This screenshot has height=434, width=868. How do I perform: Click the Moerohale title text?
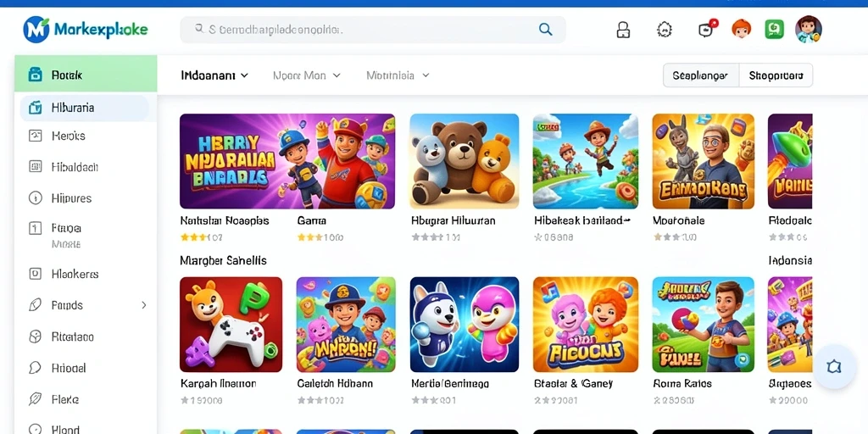pos(679,220)
